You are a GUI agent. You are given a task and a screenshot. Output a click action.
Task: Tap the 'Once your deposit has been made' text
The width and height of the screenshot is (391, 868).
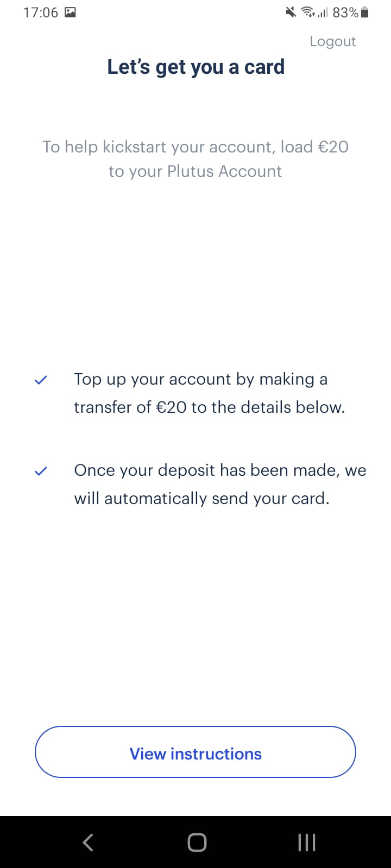220,470
